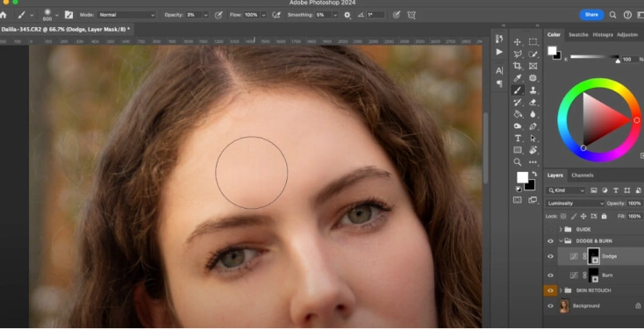Select the Crop tool
This screenshot has width=644, height=329.
click(x=518, y=66)
